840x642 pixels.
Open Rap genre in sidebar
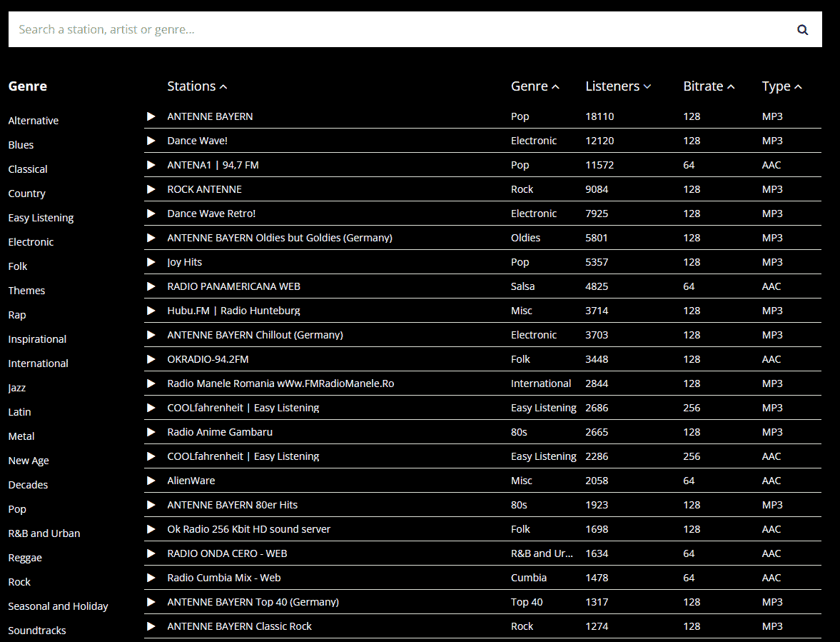click(17, 314)
